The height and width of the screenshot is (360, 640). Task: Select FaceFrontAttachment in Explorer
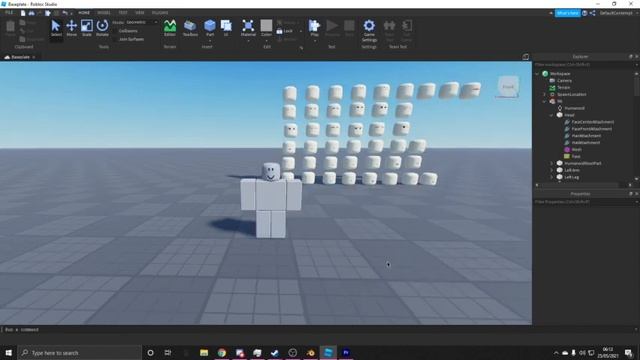pos(592,129)
